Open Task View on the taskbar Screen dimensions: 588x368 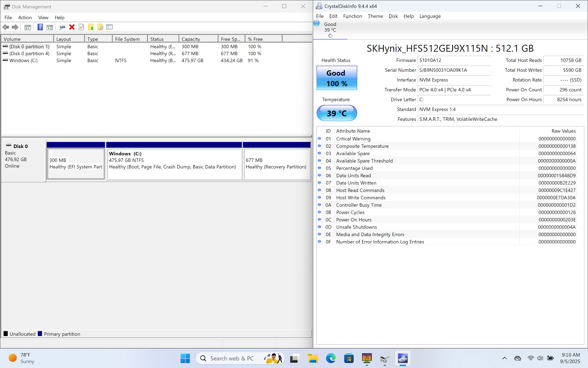pyautogui.click(x=294, y=358)
